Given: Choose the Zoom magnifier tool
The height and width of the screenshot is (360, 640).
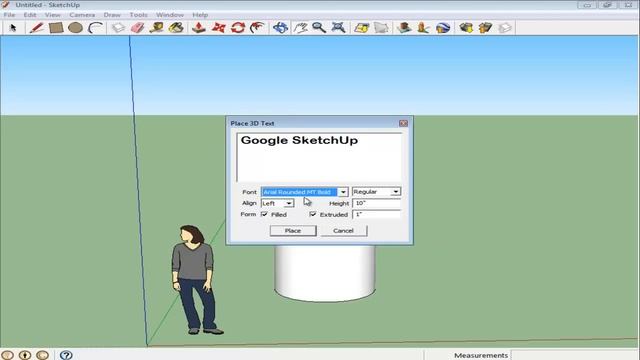Looking at the screenshot, I should 319,28.
